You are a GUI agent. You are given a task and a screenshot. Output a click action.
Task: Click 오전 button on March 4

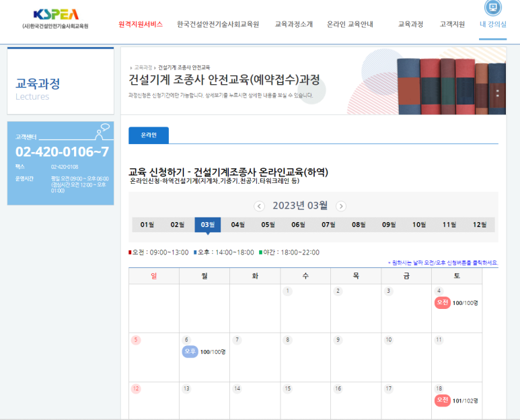tap(443, 303)
